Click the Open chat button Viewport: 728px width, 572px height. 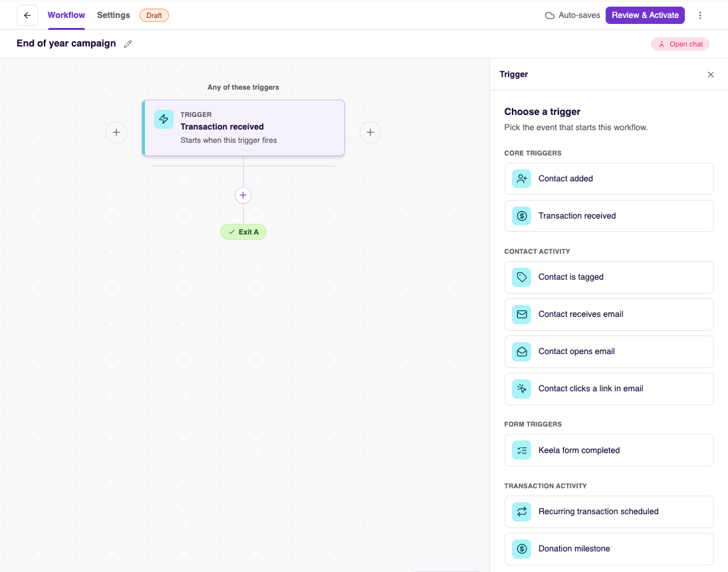[x=680, y=44]
